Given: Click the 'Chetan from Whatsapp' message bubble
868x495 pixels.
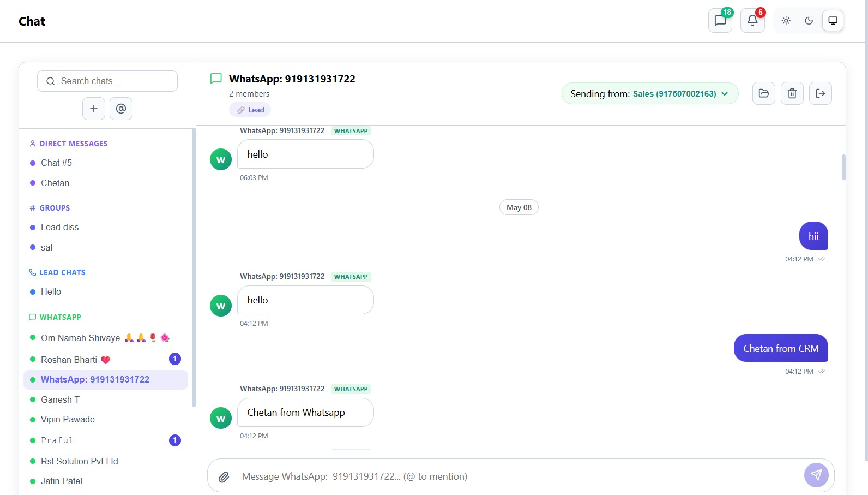Looking at the screenshot, I should click(305, 413).
